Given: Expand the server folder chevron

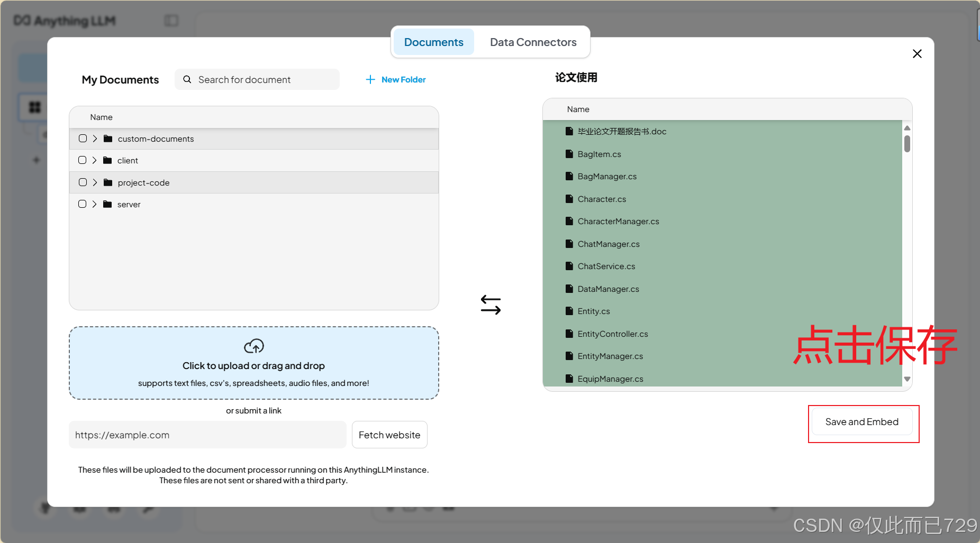Looking at the screenshot, I should click(94, 204).
